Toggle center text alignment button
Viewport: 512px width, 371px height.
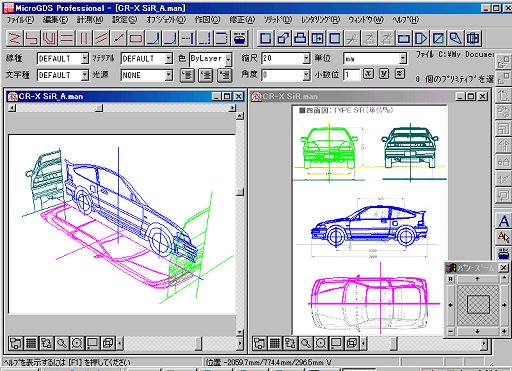coord(206,75)
